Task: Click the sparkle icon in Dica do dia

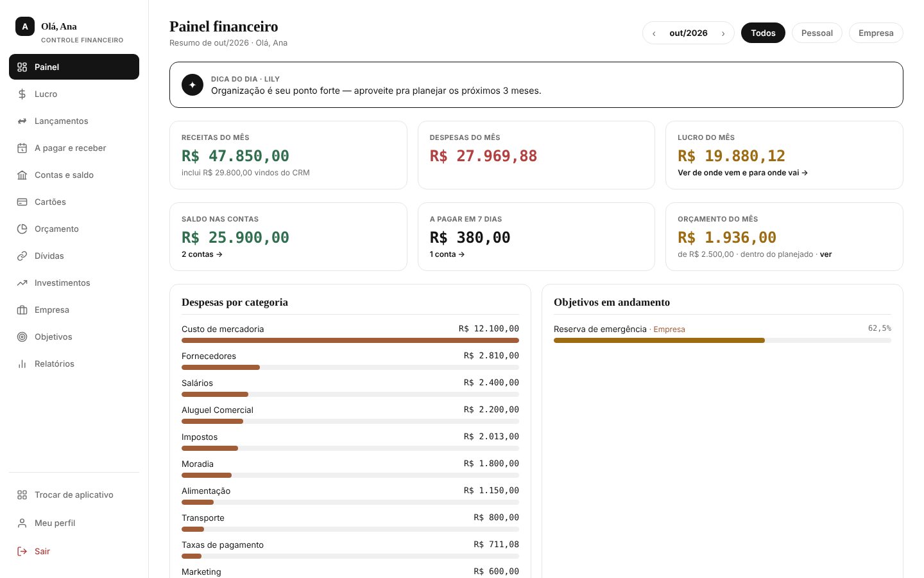Action: click(x=193, y=85)
